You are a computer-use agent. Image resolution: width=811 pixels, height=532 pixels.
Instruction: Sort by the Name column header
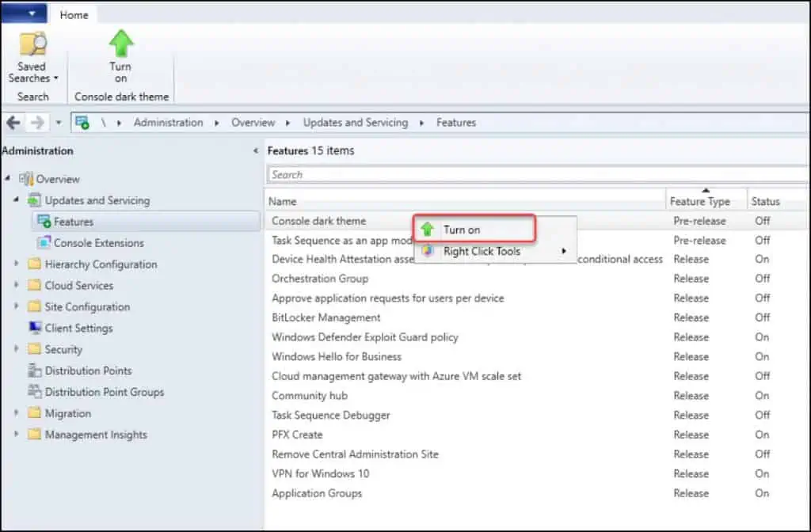(465, 201)
